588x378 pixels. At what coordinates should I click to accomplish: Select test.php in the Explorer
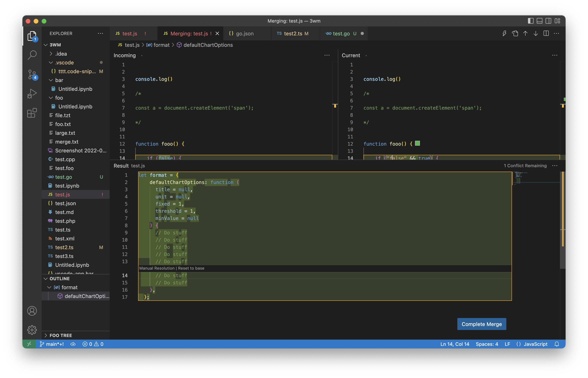coord(65,221)
